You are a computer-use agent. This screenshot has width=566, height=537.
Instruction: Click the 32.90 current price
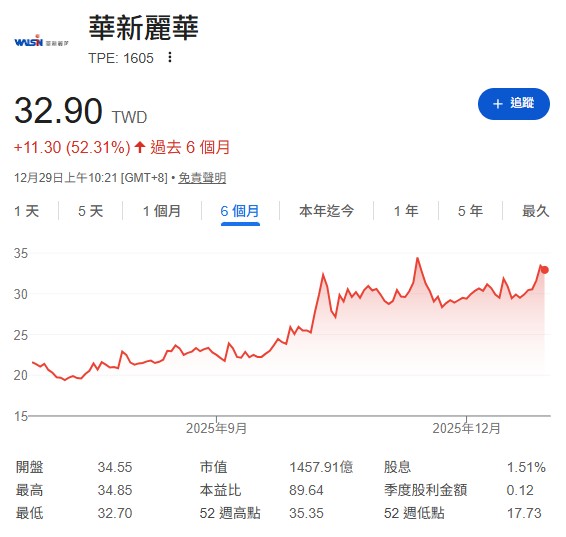(58, 111)
